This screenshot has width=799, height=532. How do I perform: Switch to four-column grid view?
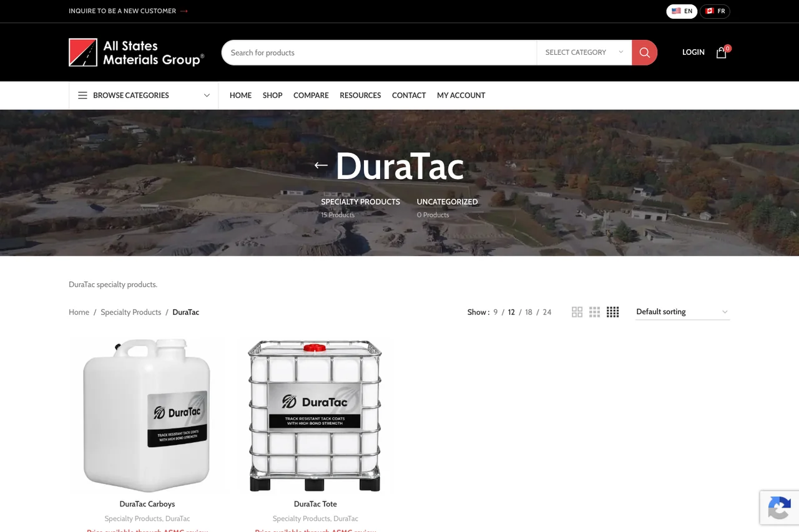[613, 312]
